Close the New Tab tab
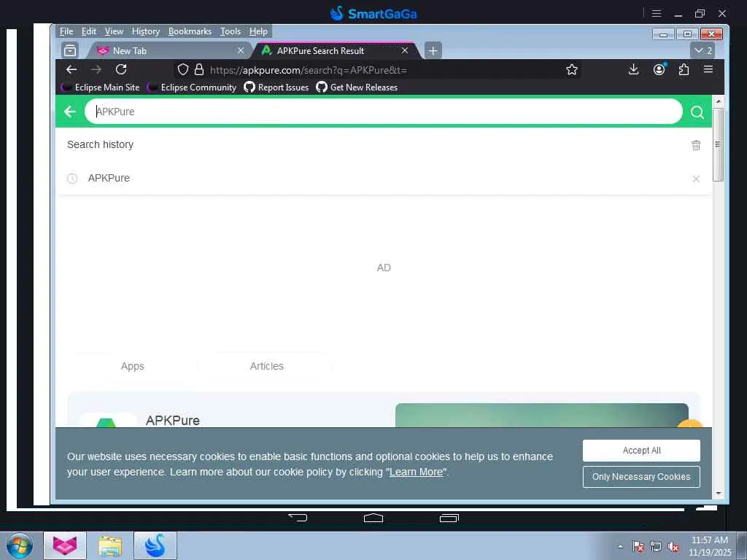 pyautogui.click(x=241, y=50)
